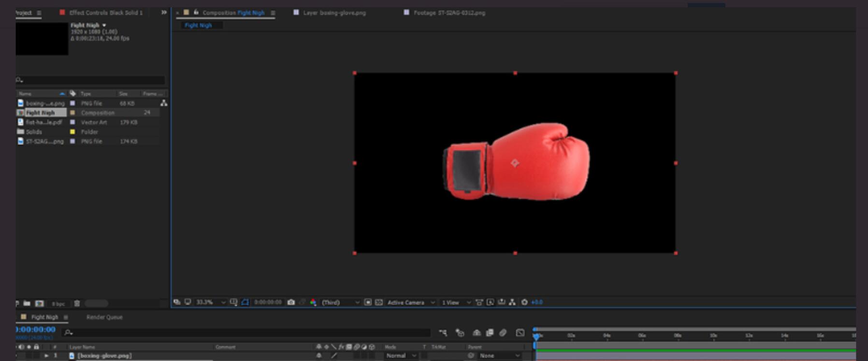Create new composition icon in Project
Viewport: 868px width, 361px height.
pyautogui.click(x=40, y=303)
